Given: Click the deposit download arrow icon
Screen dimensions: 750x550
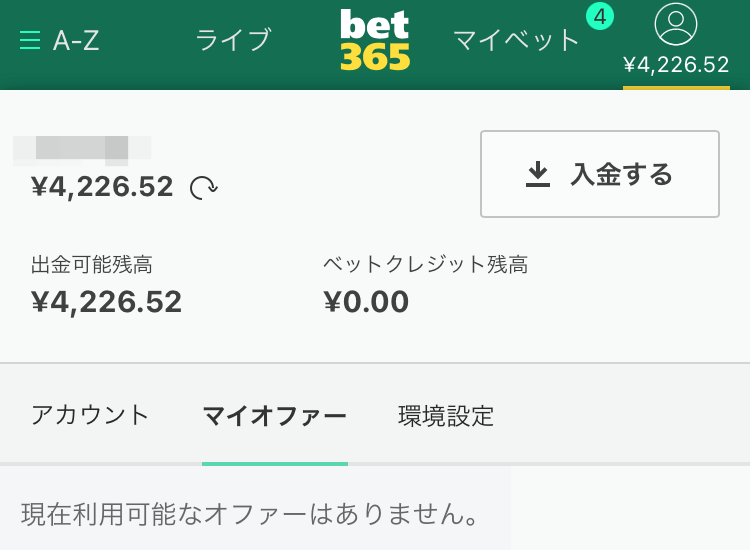Looking at the screenshot, I should tap(538, 174).
